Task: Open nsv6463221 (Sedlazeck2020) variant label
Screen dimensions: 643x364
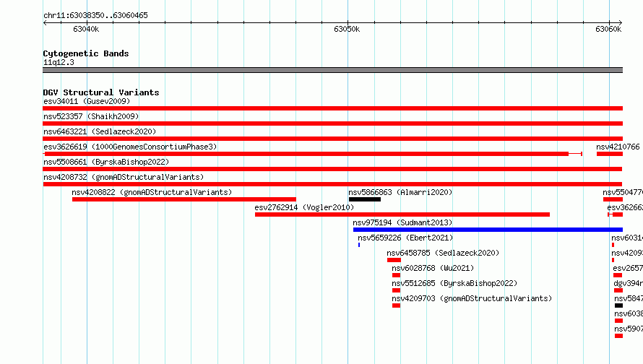Action: click(x=100, y=131)
